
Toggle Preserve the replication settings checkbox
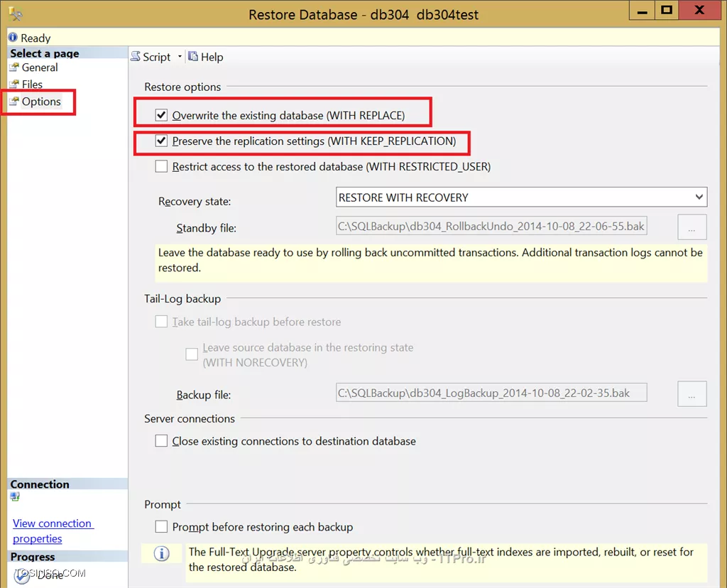tap(161, 141)
